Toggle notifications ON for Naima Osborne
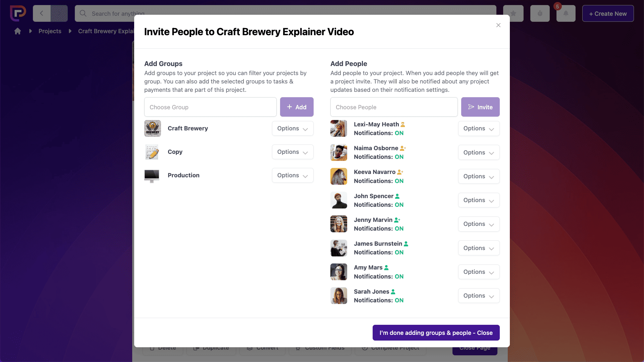This screenshot has height=362, width=644. [399, 157]
